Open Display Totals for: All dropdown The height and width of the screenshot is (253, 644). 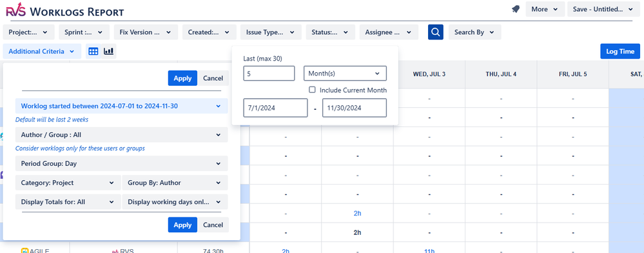point(68,202)
